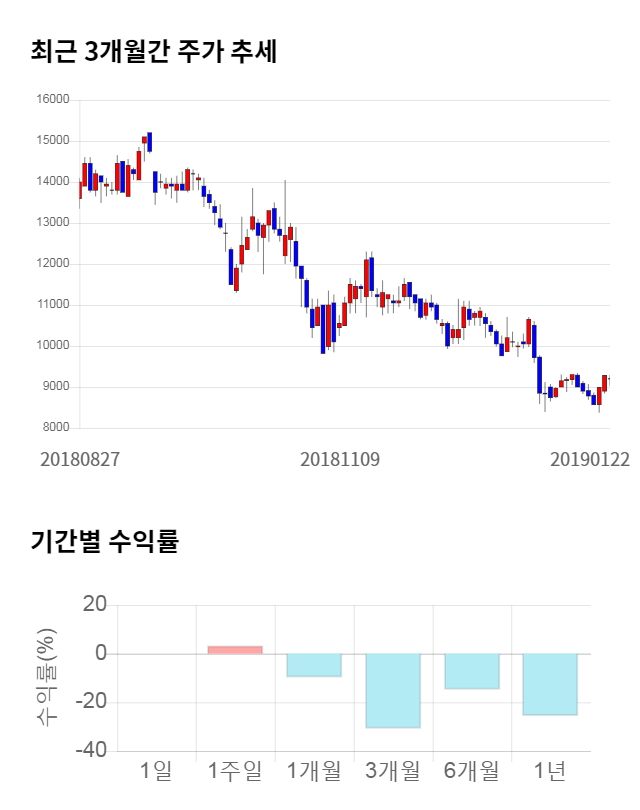This screenshot has height=810, width=640.
Task: Click the 1년 period axis label
Action: pos(550,770)
